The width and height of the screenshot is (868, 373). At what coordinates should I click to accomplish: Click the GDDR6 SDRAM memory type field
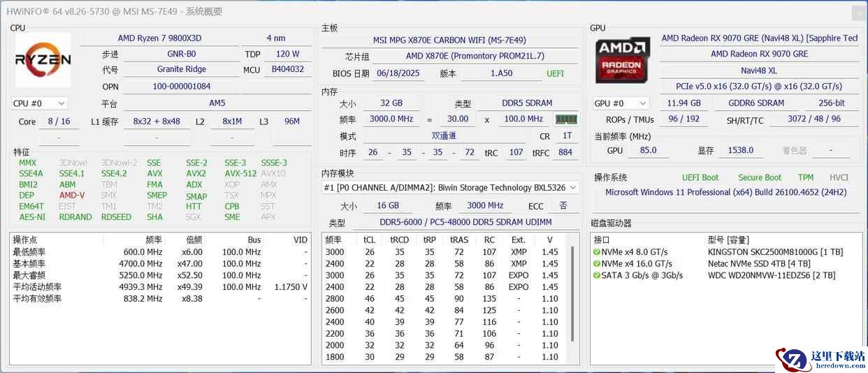coord(756,103)
